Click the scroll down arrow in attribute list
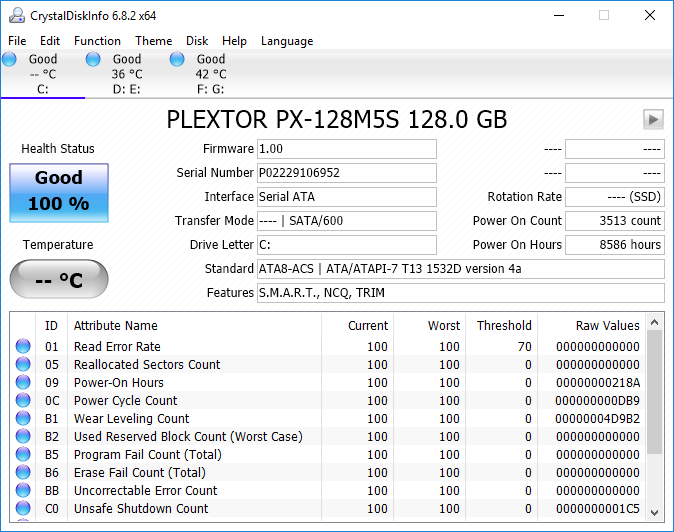This screenshot has width=674, height=532. pos(654,512)
